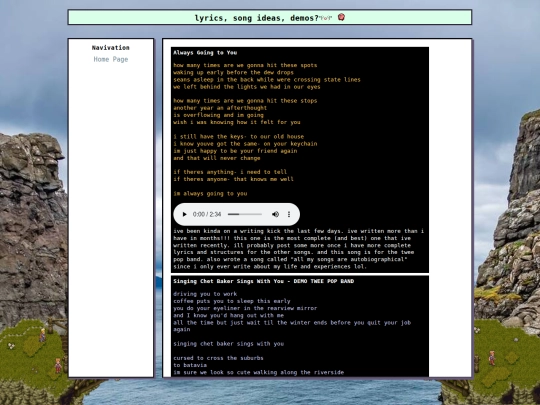Click lyric 'waking up early before the dew drops'

[233, 72]
